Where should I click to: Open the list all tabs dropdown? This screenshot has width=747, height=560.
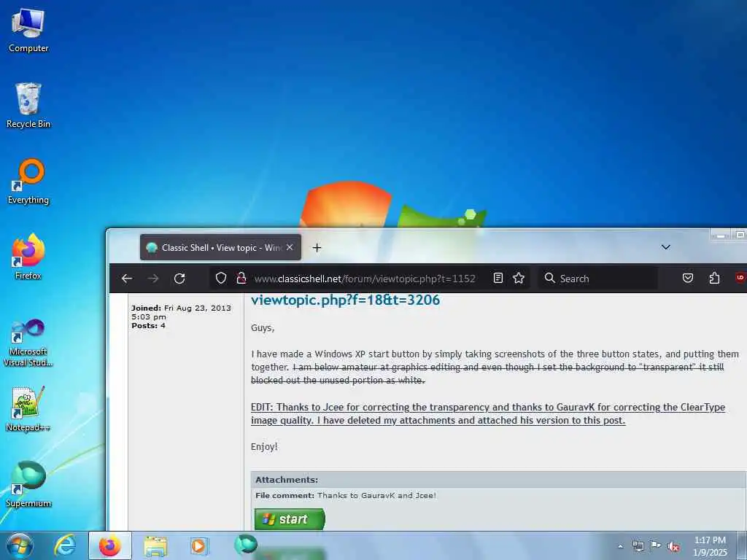tap(666, 247)
